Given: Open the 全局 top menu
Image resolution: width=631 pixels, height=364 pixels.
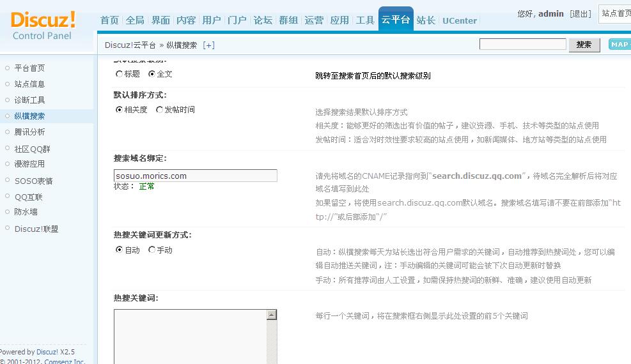Looking at the screenshot, I should coord(135,20).
